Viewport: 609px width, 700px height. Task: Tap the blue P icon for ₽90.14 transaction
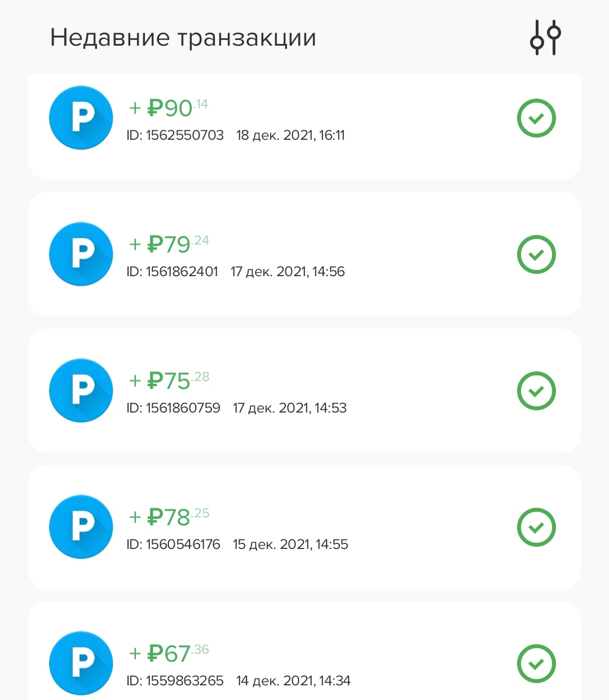tap(81, 118)
